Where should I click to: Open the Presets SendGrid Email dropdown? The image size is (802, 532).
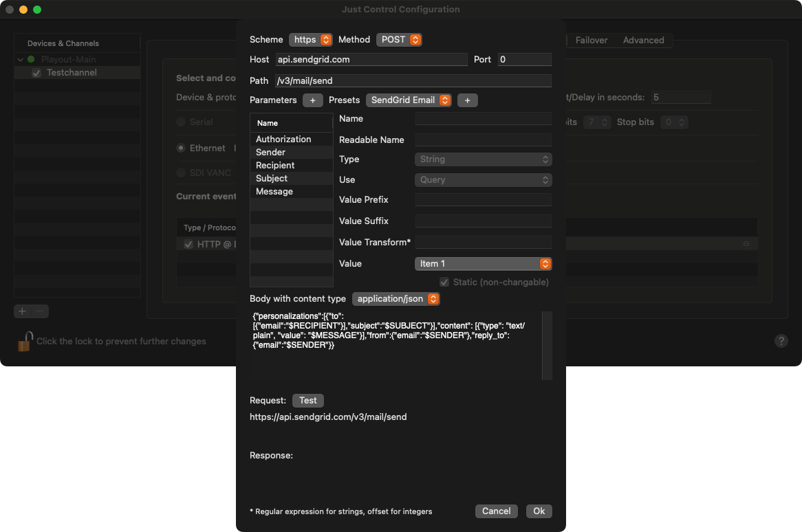tap(409, 100)
